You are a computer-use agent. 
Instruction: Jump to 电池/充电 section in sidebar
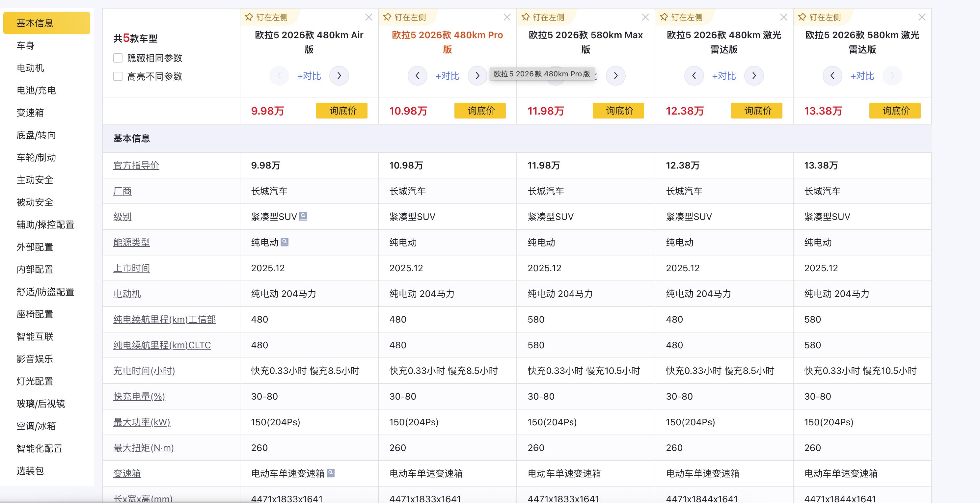tap(36, 91)
